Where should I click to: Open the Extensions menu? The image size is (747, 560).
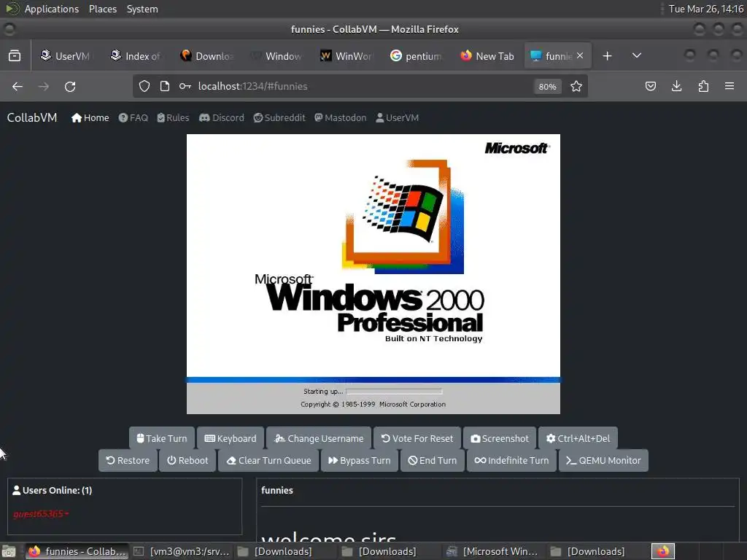[703, 86]
